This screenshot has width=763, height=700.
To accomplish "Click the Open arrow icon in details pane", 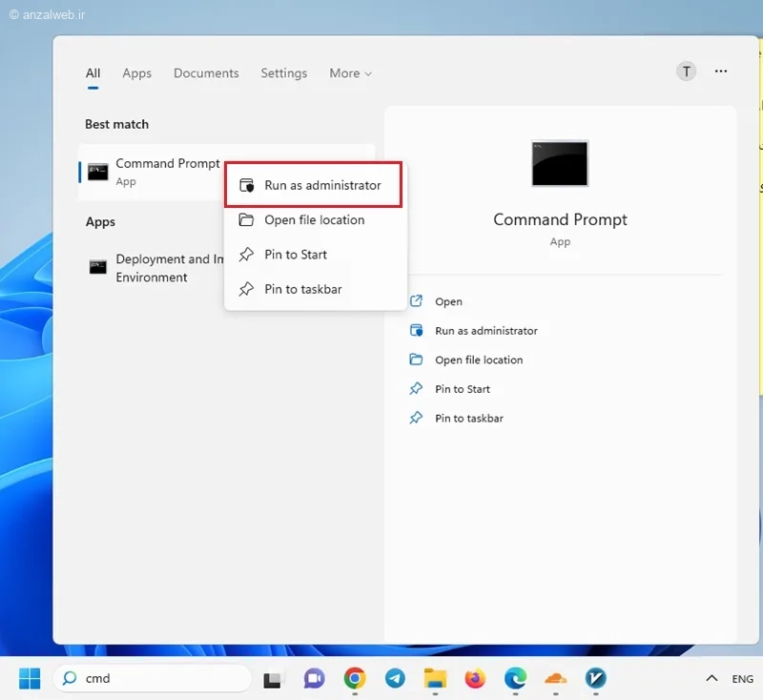I will pos(416,301).
